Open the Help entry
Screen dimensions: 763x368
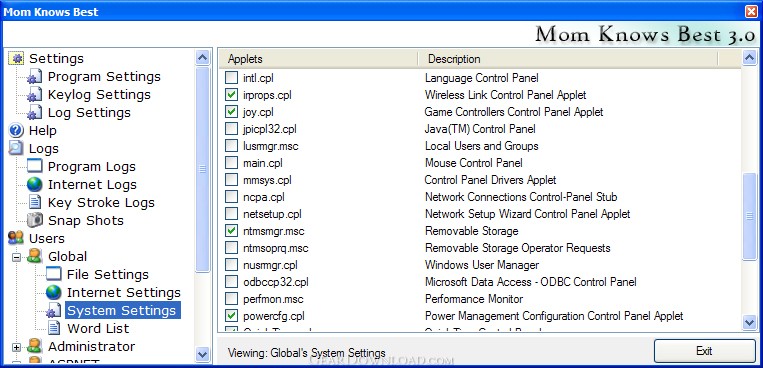[x=43, y=130]
